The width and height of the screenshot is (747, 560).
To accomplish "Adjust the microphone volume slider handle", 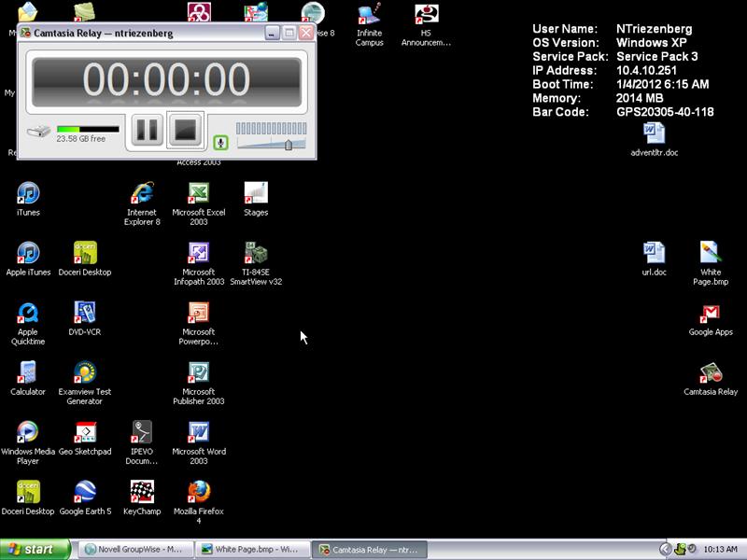I will click(289, 145).
